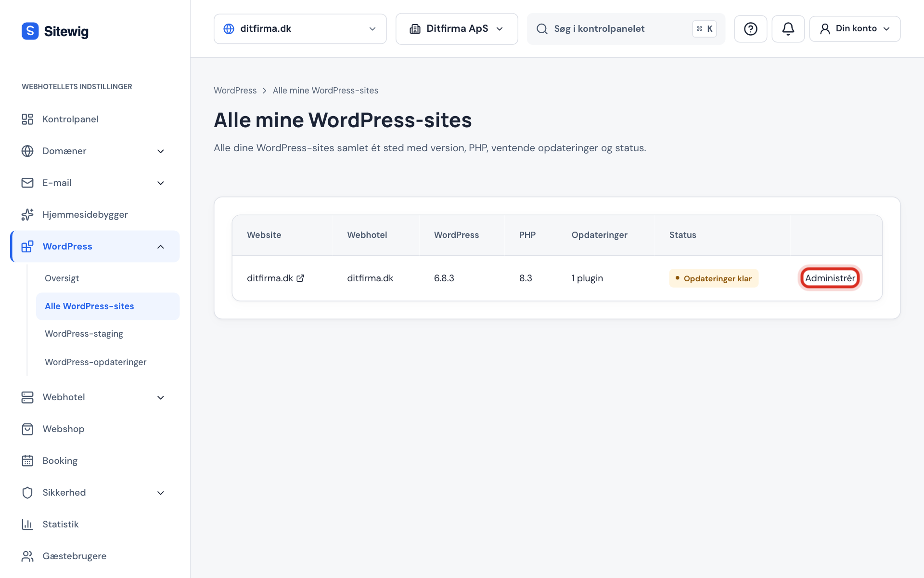Open ditfirma.dk via external link icon

[300, 278]
